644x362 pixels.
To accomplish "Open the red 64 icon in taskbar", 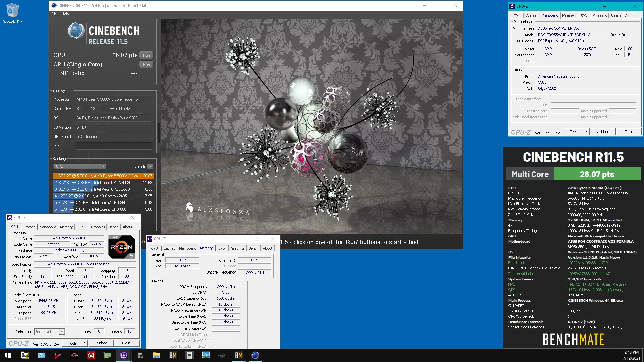I will (91, 355).
